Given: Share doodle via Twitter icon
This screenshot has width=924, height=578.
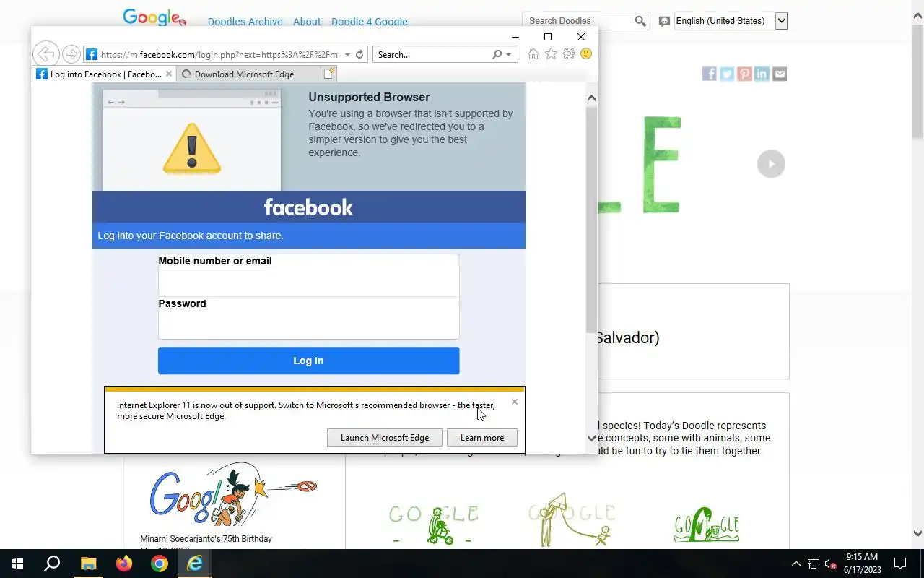Looking at the screenshot, I should pos(727,74).
